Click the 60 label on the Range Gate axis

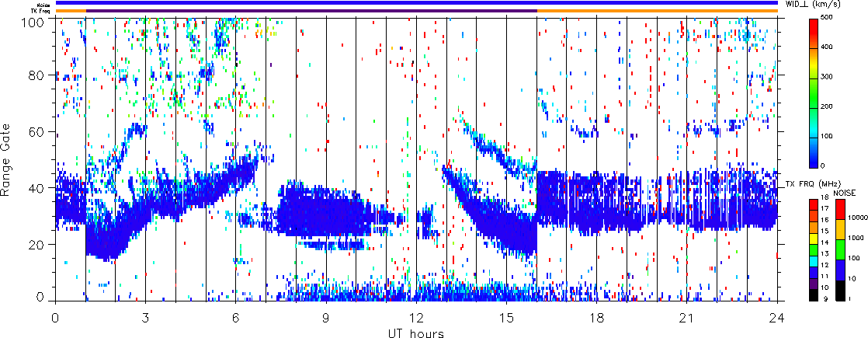(43, 131)
